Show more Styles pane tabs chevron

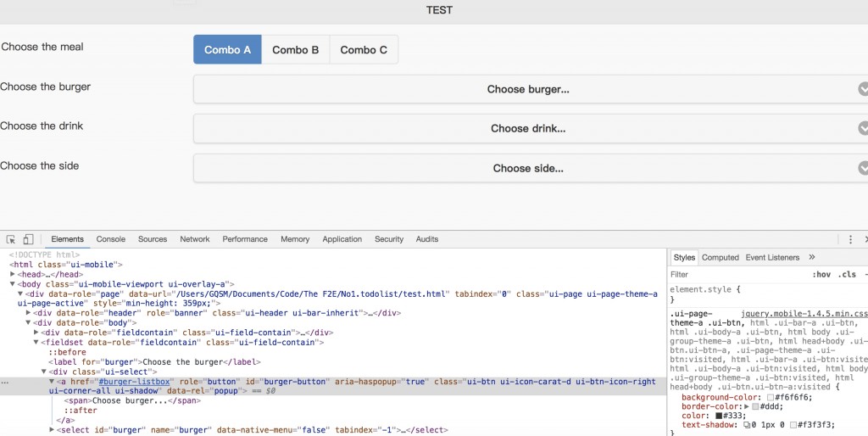pos(812,257)
